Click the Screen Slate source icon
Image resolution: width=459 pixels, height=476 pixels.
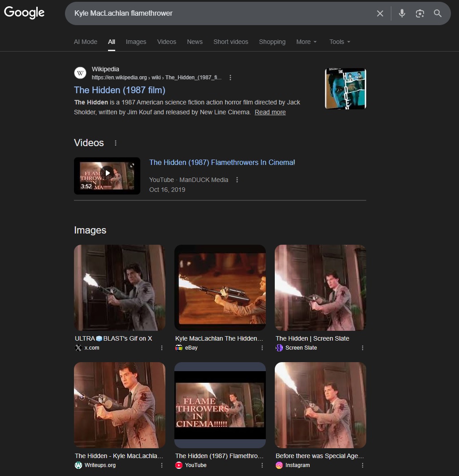coord(279,348)
